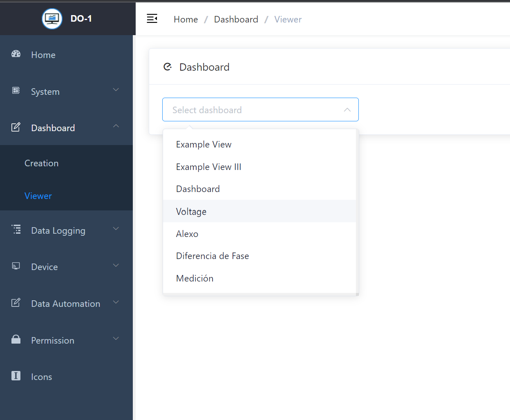Viewport: 510px width, 420px height.
Task: Expand the System submenu chevron
Action: click(116, 90)
